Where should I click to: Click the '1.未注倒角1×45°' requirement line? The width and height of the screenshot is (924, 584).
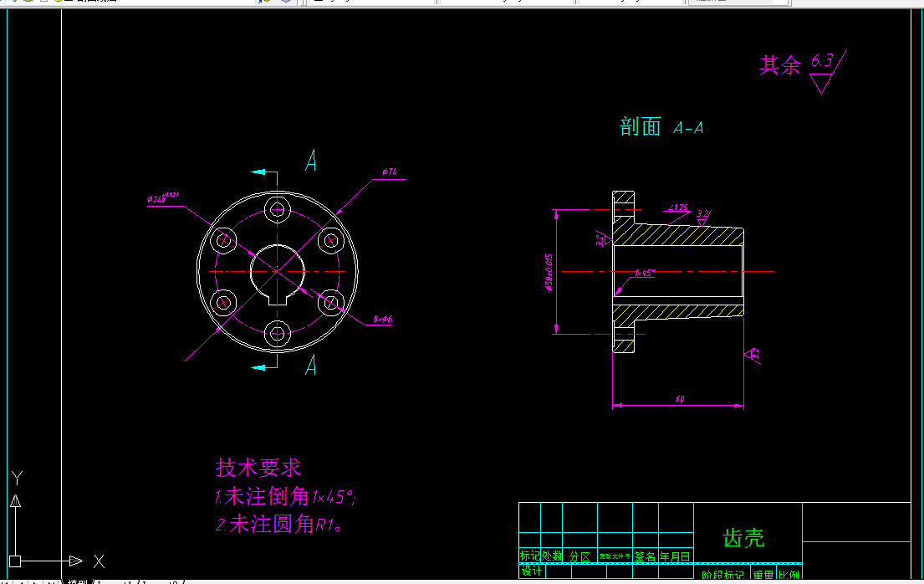(x=285, y=497)
